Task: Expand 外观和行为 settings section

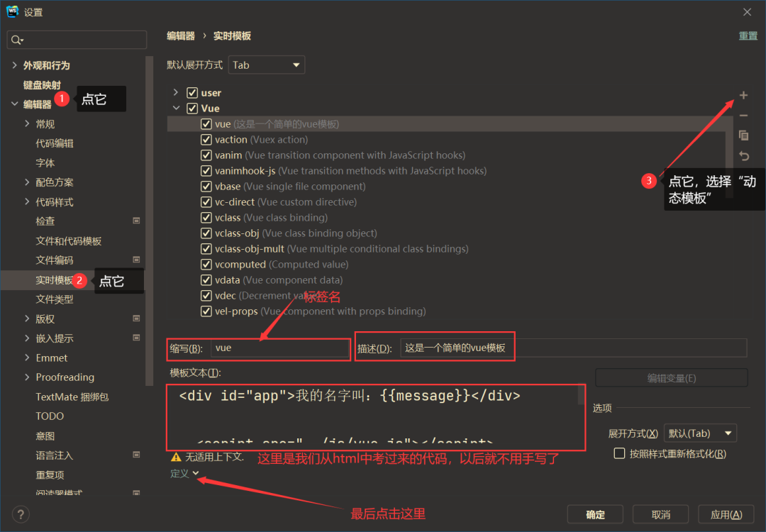Action: click(x=14, y=65)
